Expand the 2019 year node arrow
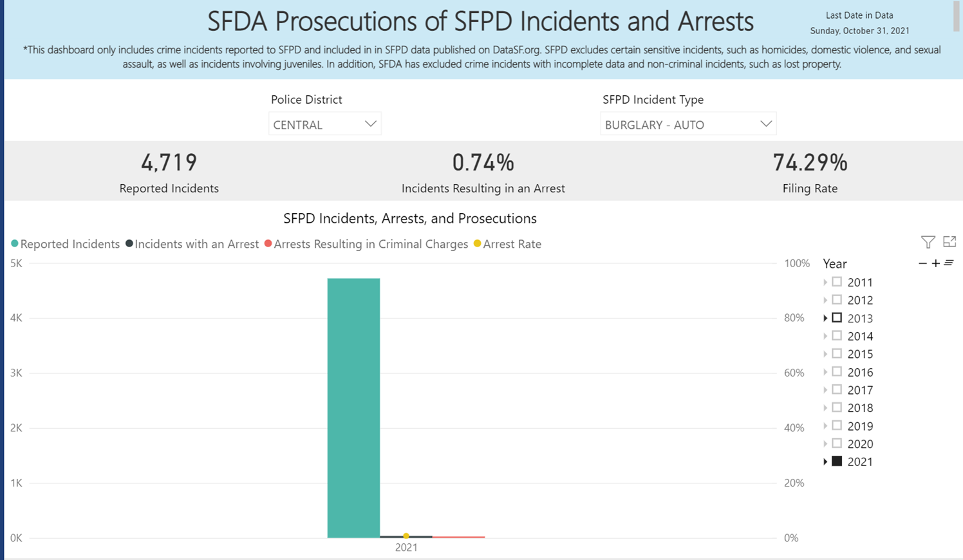The width and height of the screenshot is (963, 560). (x=825, y=426)
